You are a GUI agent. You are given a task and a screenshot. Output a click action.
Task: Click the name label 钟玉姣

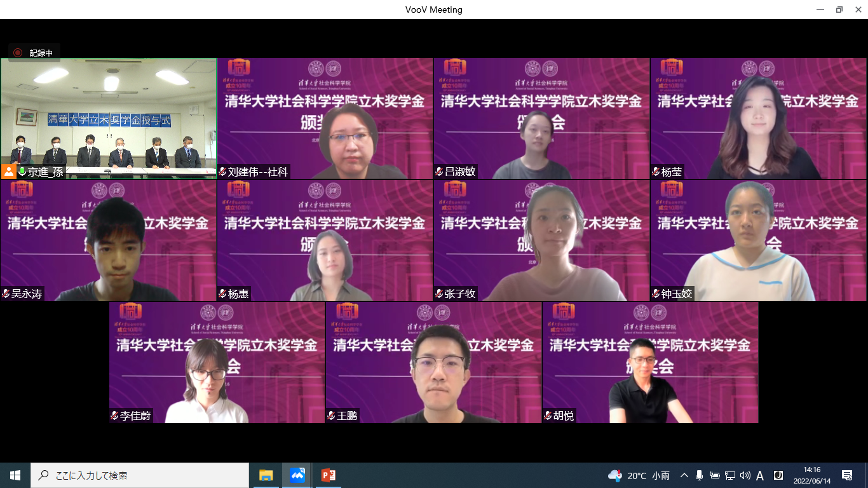[676, 294]
